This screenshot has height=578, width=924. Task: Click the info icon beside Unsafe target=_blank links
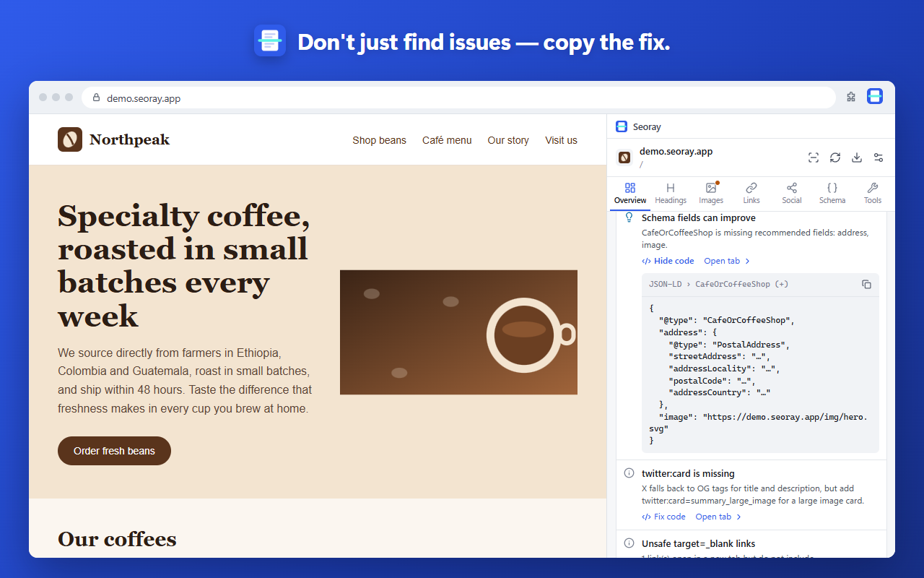pyautogui.click(x=629, y=543)
